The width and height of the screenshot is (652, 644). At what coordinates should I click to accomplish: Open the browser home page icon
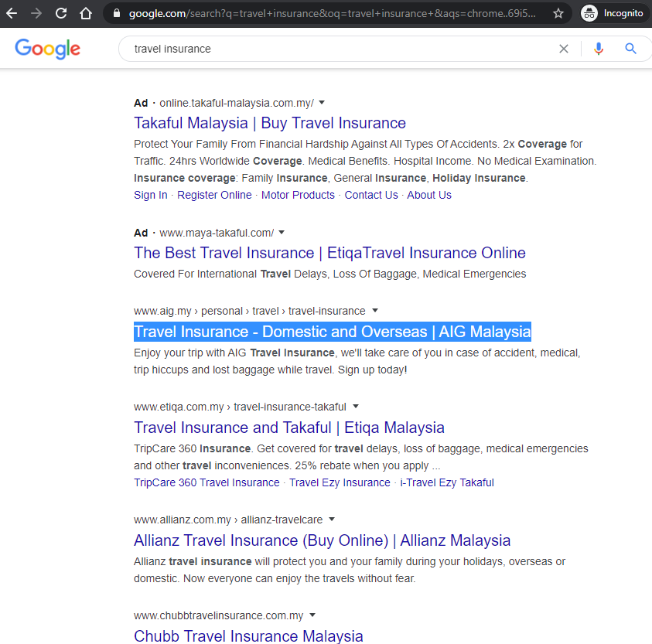tap(85, 13)
